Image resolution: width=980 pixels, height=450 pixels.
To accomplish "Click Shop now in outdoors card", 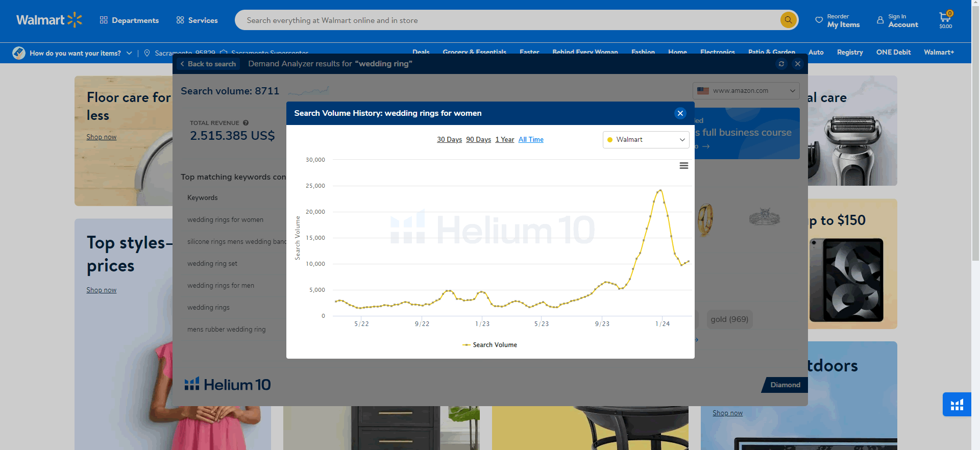I will tap(727, 413).
